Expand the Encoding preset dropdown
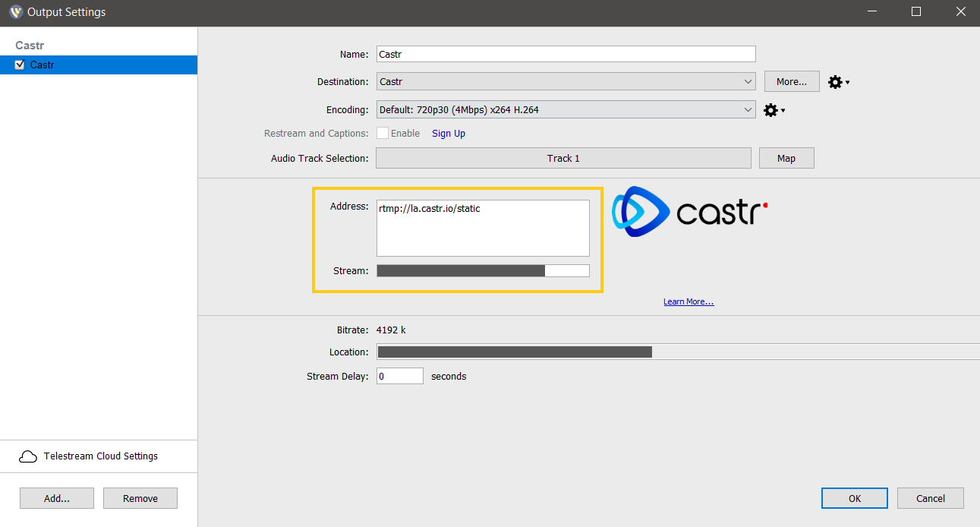 click(x=566, y=109)
